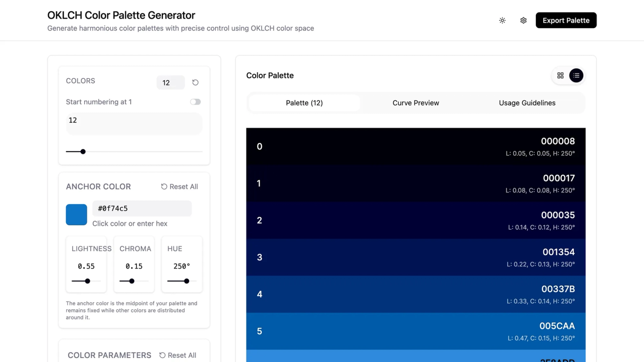
Task: Click the anchor hex input field
Action: (142, 208)
